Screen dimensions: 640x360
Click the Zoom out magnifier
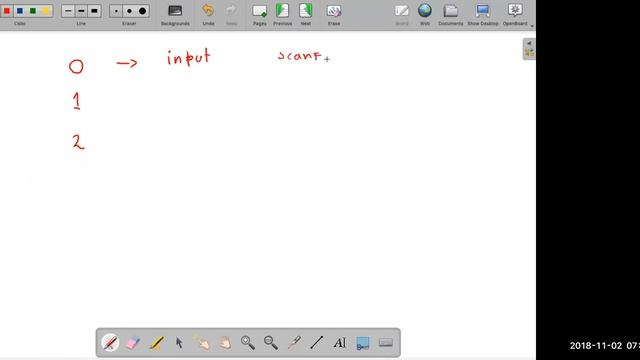271,342
